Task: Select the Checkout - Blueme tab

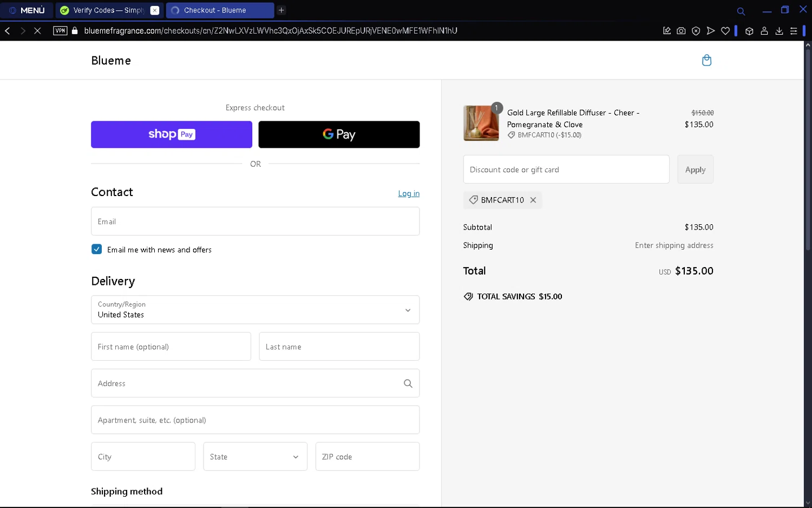Action: [x=220, y=10]
